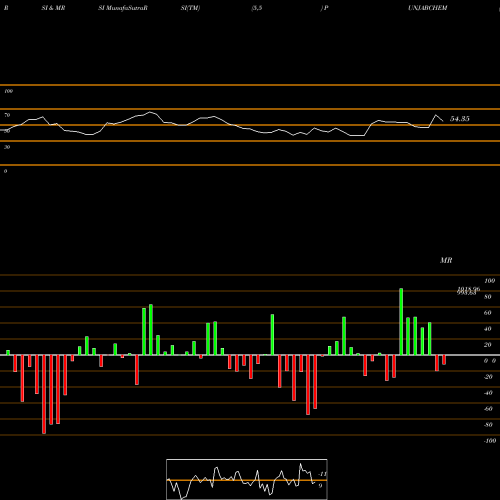This screenshot has width=500, height=500.
Task: Click the 'SI(TM)' header label
Action: click(190, 8)
